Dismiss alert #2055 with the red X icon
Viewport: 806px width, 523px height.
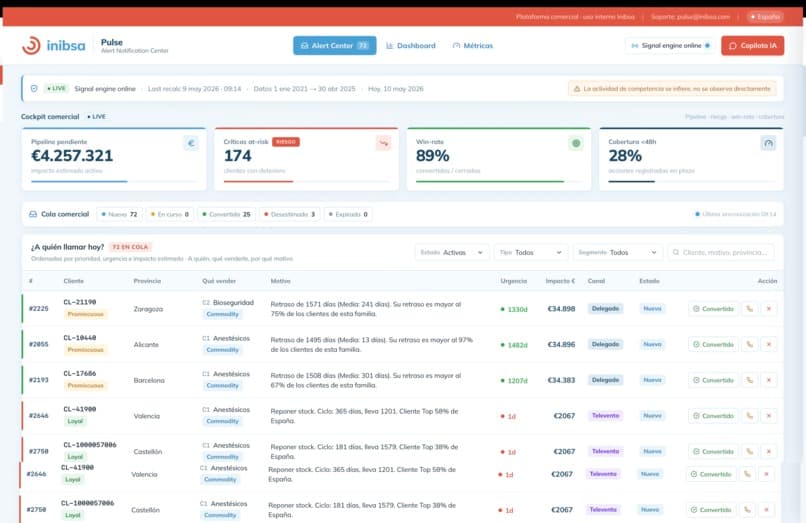pyautogui.click(x=768, y=344)
